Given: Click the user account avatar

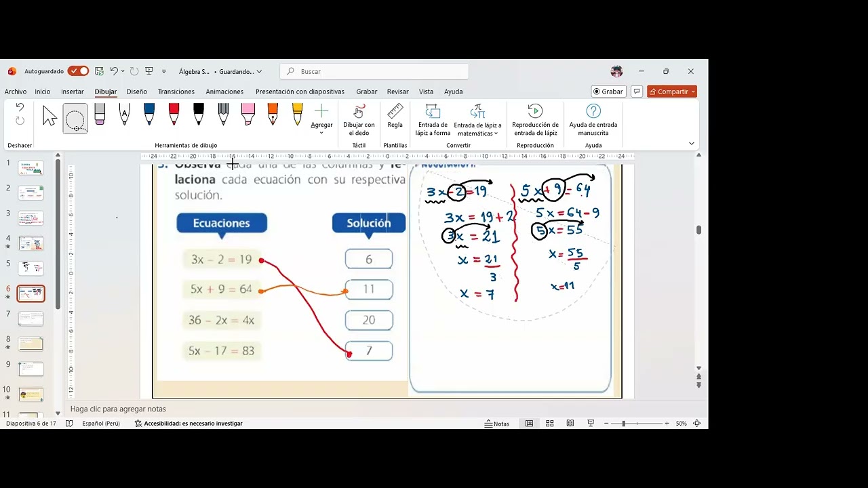Looking at the screenshot, I should click(x=616, y=71).
